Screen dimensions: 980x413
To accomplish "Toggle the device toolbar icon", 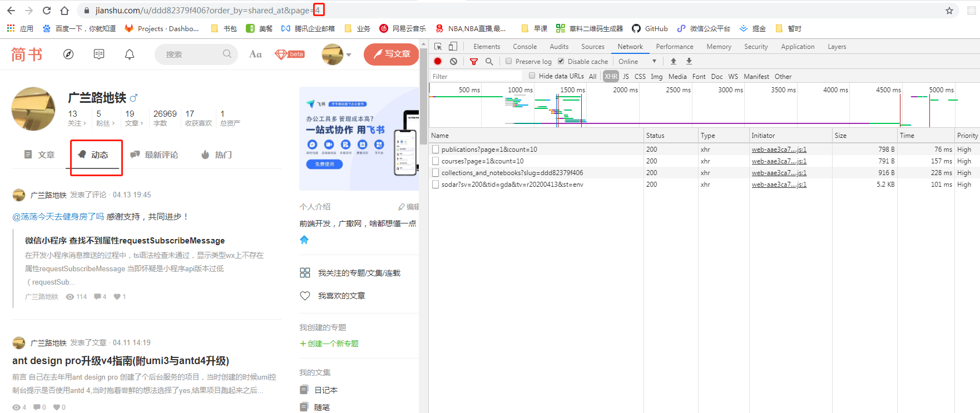I will pyautogui.click(x=453, y=47).
